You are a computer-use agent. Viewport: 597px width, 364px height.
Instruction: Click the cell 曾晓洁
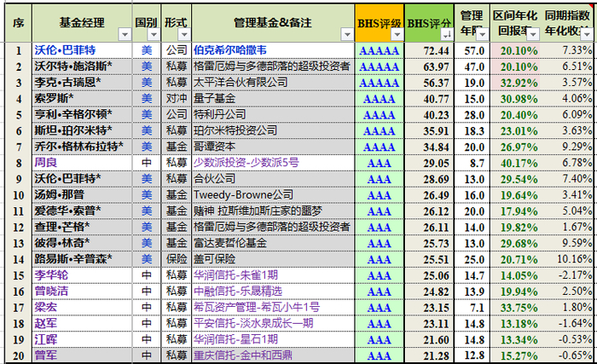coord(82,292)
